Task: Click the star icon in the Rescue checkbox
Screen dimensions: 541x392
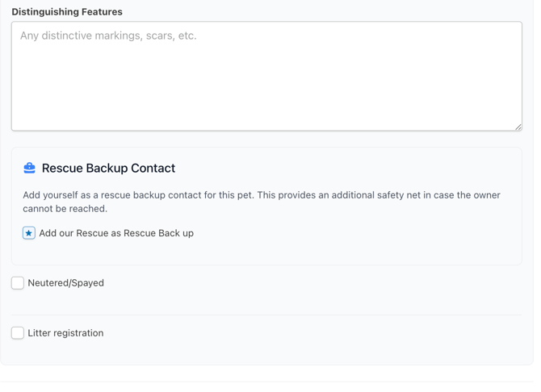Action: tap(29, 233)
